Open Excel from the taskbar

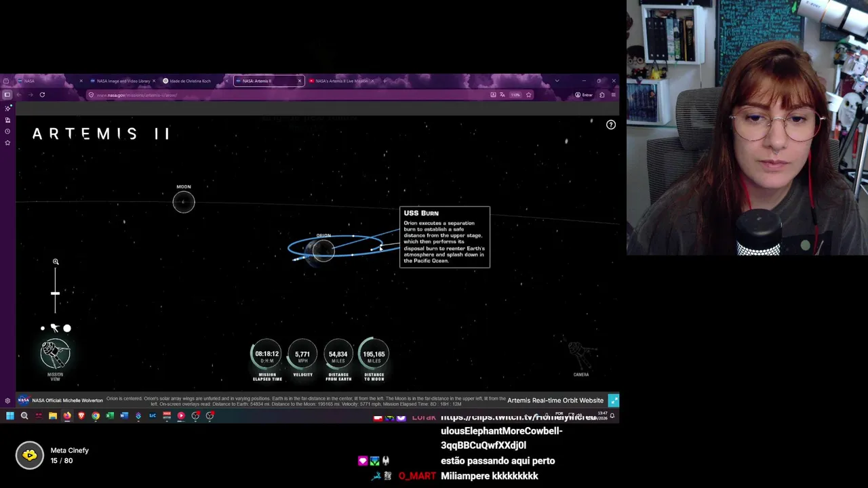point(110,415)
